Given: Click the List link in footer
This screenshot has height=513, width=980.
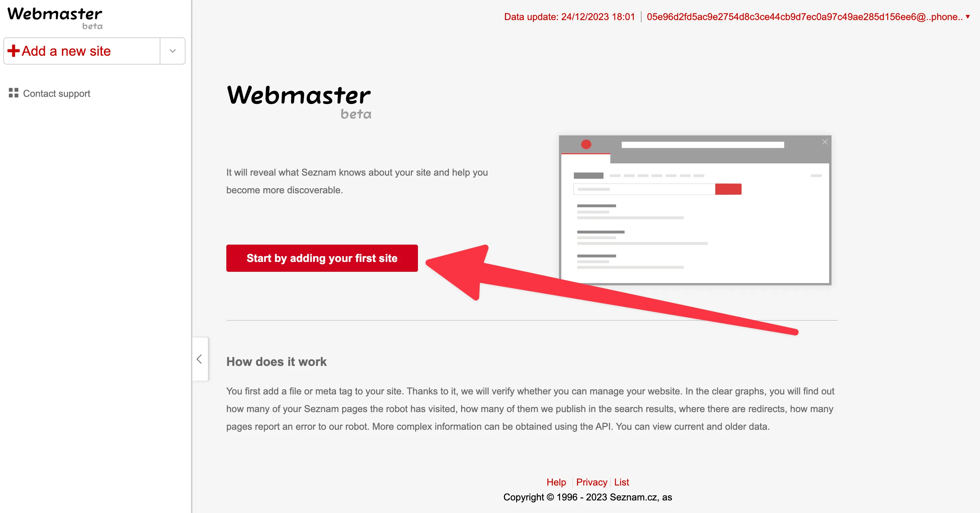Looking at the screenshot, I should point(621,482).
